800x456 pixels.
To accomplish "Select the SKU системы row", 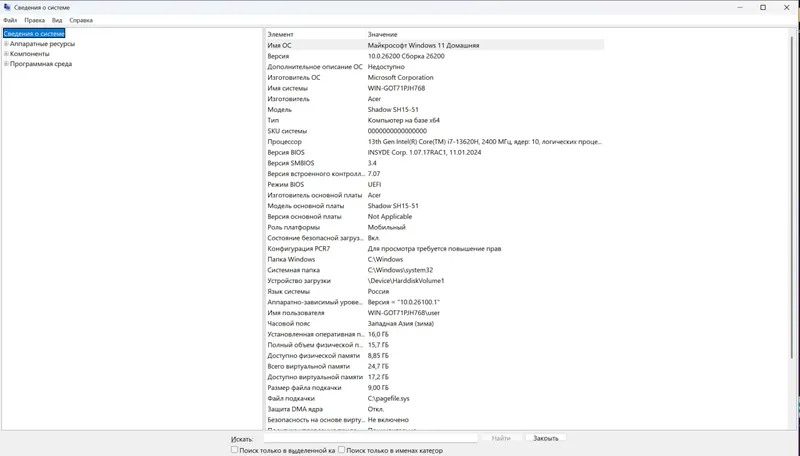I will tap(435, 131).
